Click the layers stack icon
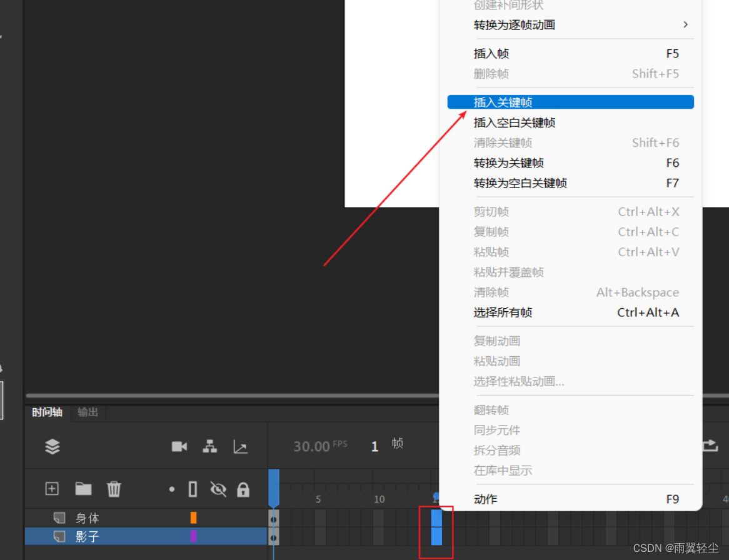The height and width of the screenshot is (560, 729). (x=52, y=446)
